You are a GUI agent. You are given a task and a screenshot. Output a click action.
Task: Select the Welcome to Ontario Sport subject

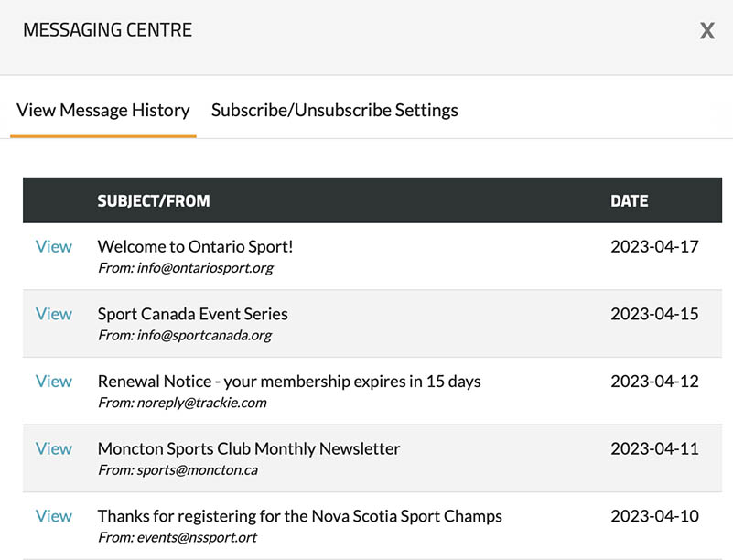tap(195, 246)
